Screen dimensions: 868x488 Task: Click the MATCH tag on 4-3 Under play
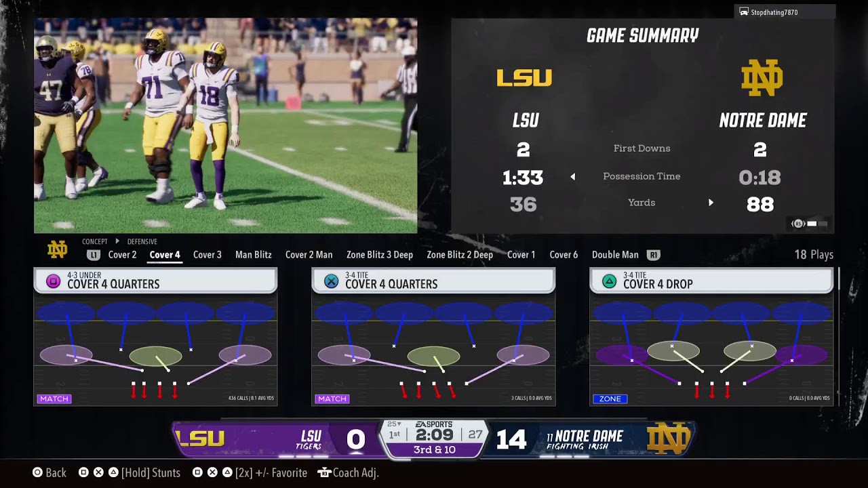point(54,399)
